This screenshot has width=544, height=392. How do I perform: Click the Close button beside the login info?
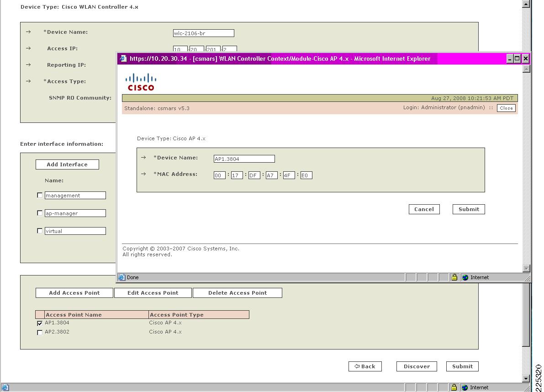pos(506,108)
